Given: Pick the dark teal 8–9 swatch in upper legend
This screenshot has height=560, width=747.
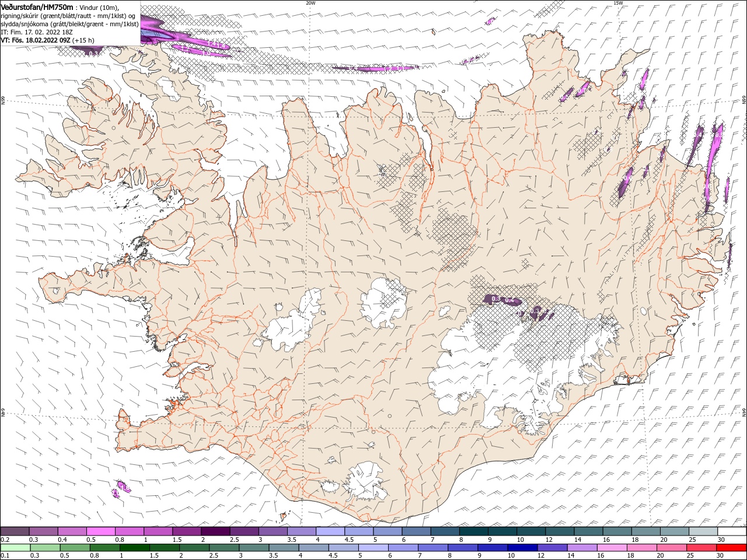Looking at the screenshot, I should [474, 531].
